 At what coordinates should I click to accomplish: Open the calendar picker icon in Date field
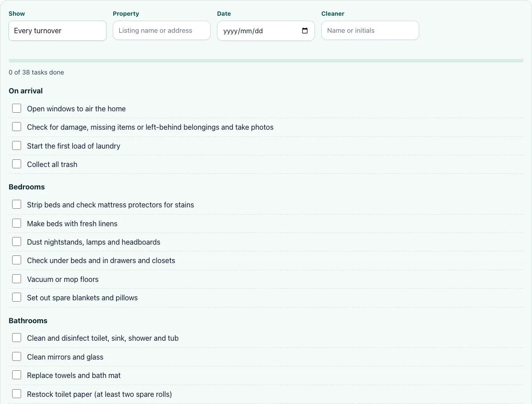305,31
